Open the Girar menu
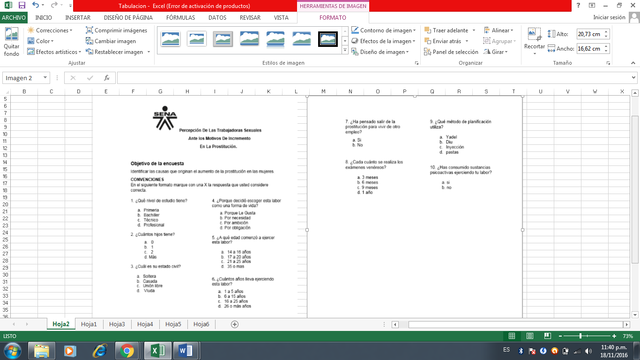Viewport: 640px width, 360px height. pyautogui.click(x=496, y=52)
